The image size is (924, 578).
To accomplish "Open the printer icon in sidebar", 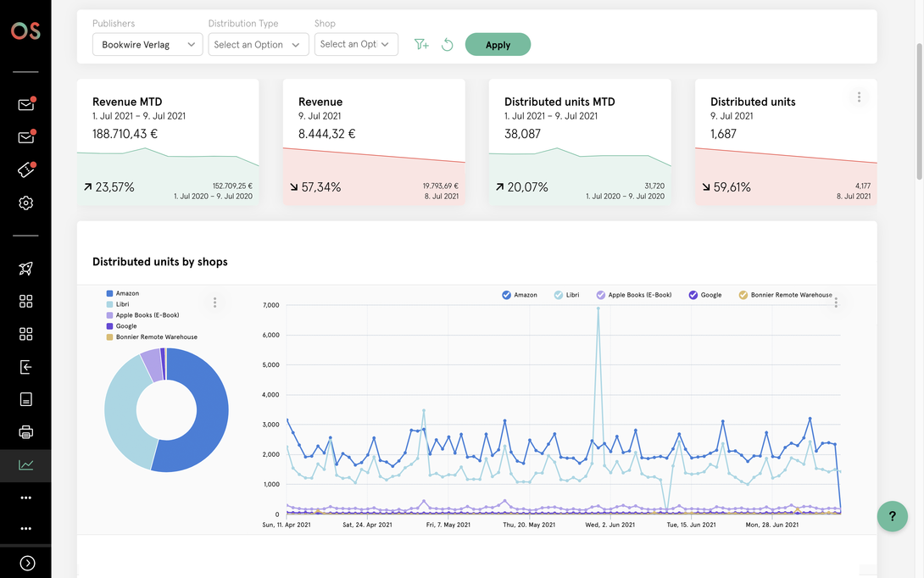I will pyautogui.click(x=25, y=432).
